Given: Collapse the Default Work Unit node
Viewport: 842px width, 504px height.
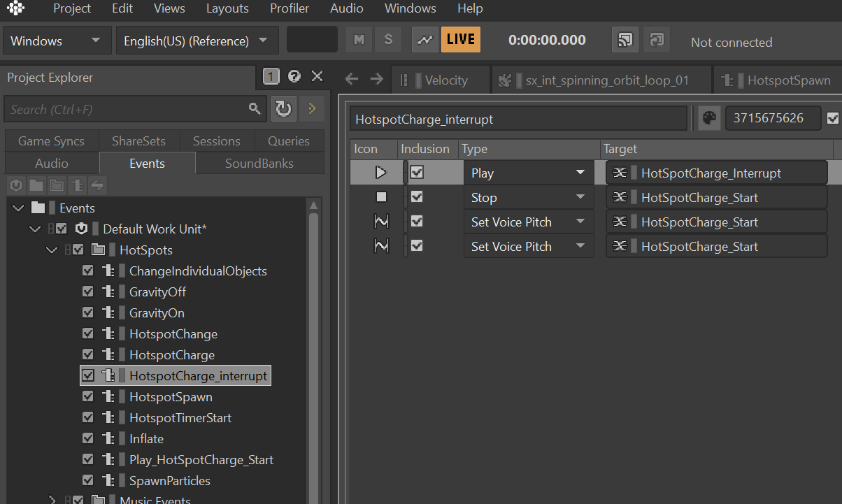Looking at the screenshot, I should pyautogui.click(x=34, y=229).
